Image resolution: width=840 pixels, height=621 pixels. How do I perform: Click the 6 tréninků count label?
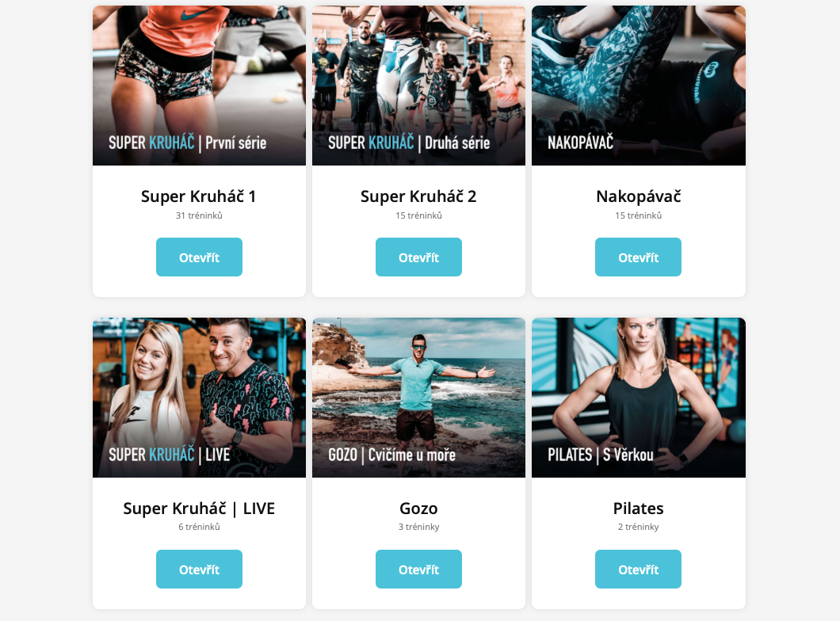coord(199,527)
